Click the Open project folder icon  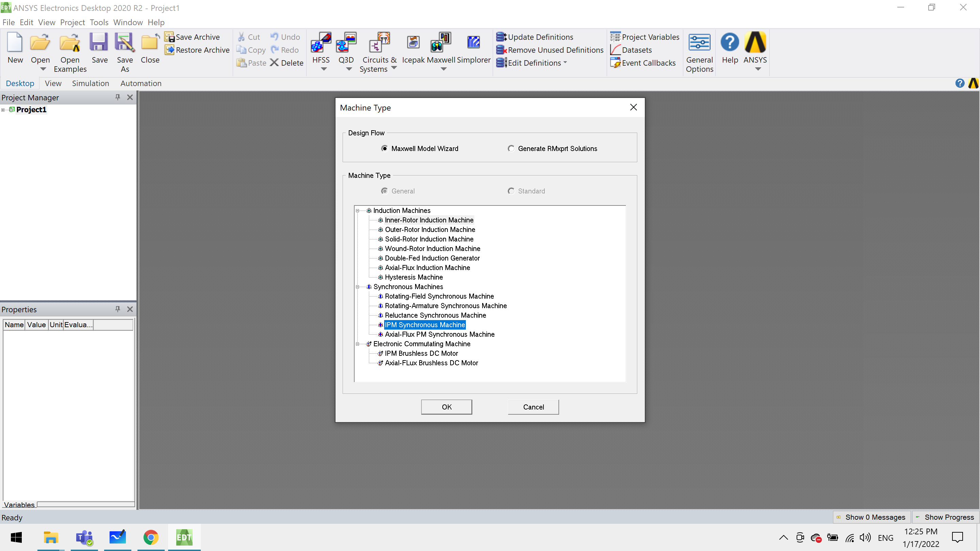coord(40,43)
